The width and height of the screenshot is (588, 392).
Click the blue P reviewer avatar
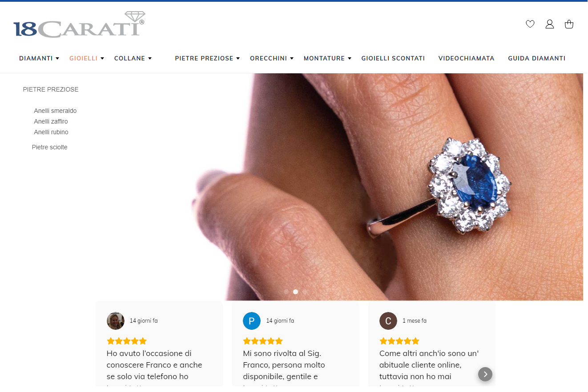click(252, 321)
